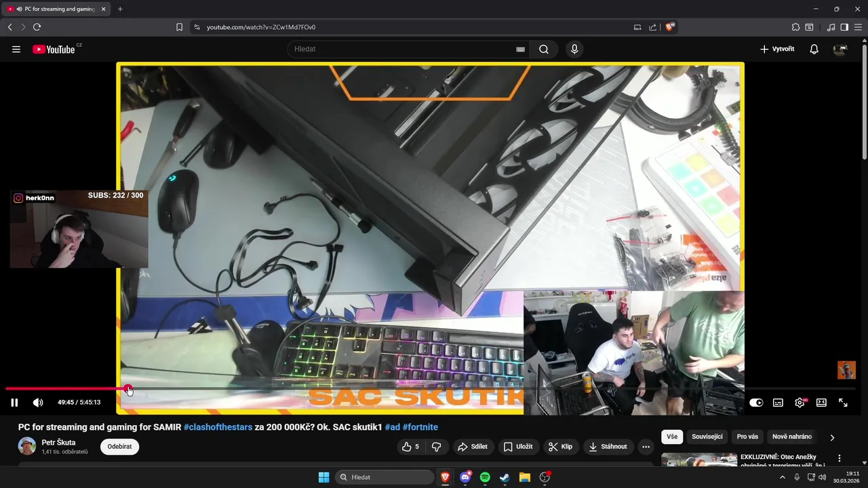Subscribe with the Odebírat button

click(x=119, y=447)
